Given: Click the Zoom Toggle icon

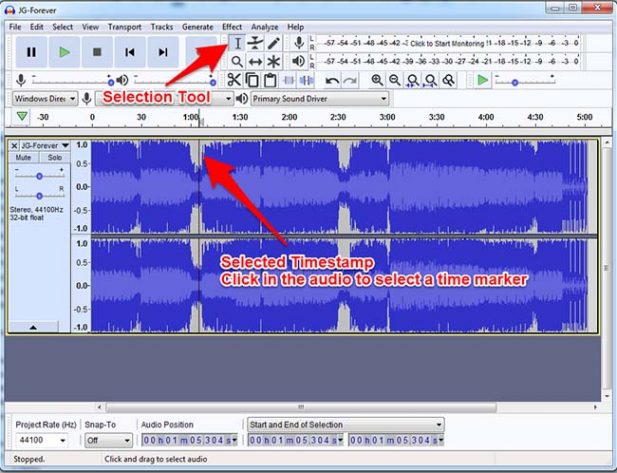Looking at the screenshot, I should pyautogui.click(x=449, y=80).
